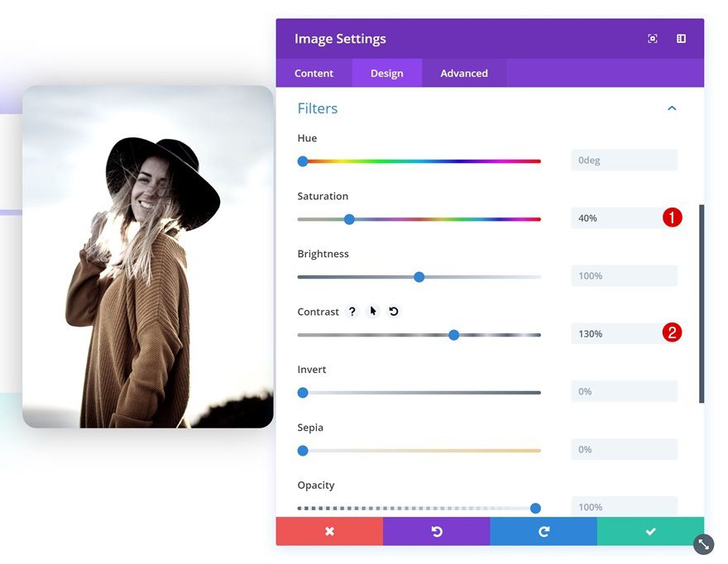Reset the Contrast filter using its reset icon
The image size is (728, 564).
[x=392, y=311]
